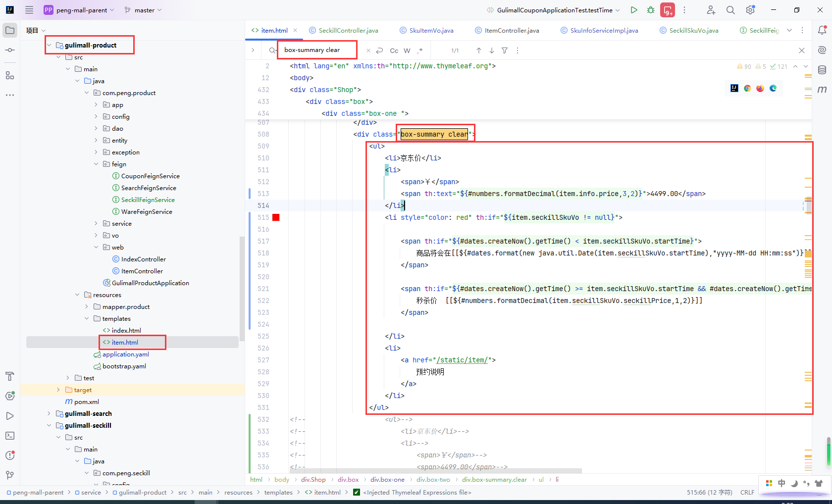Click div.box-summary.clear breadcrumb
Image resolution: width=832 pixels, height=504 pixels.
[x=494, y=479]
